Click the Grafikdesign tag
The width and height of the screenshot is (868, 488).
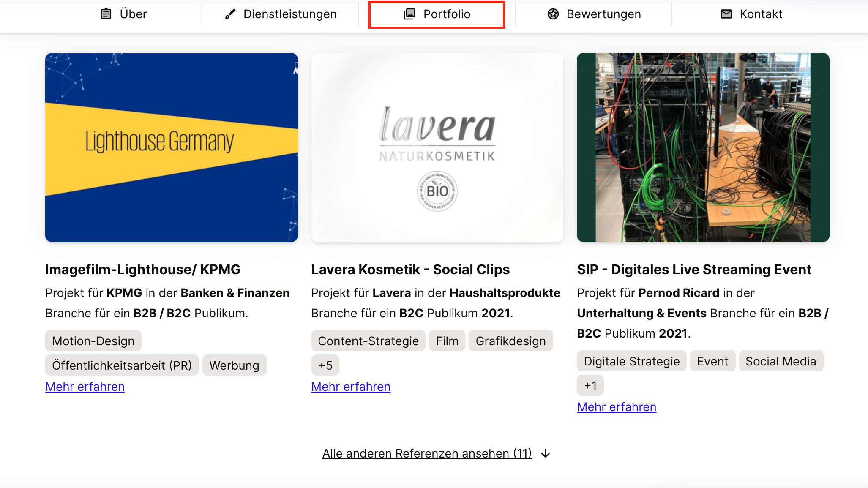(x=511, y=341)
